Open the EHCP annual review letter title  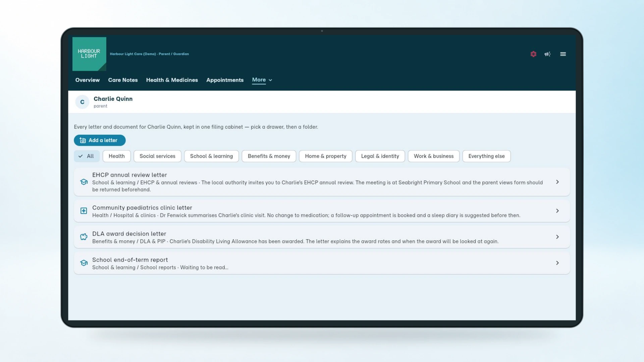[x=129, y=175]
